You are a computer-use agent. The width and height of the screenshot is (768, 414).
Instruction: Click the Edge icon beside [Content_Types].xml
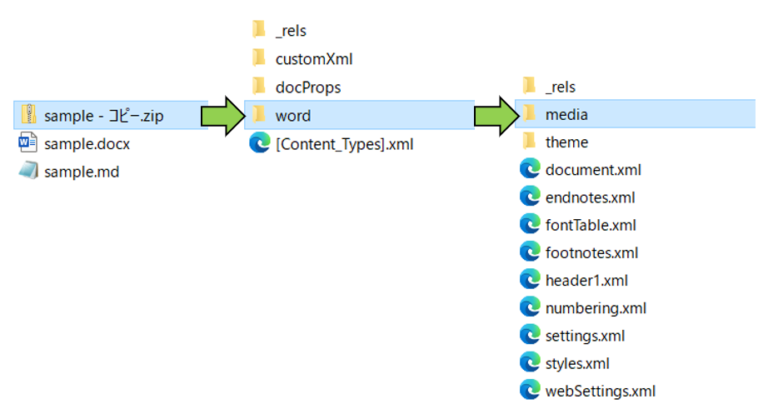(x=259, y=143)
